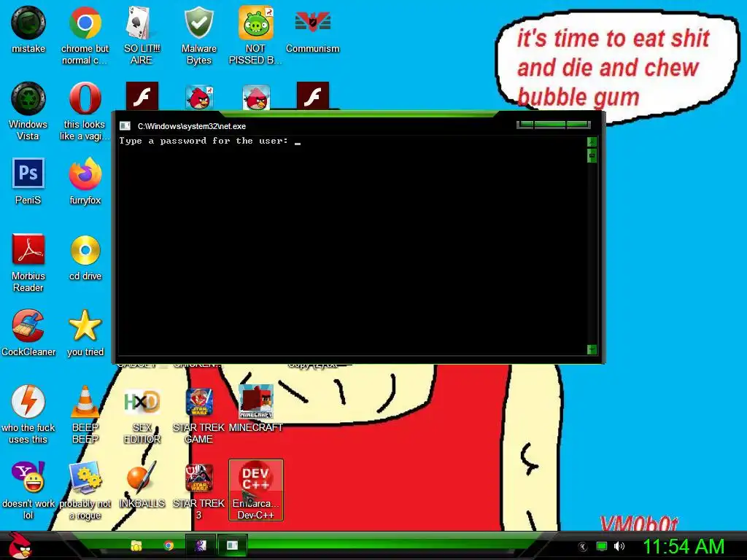
Task: Open the 'mistake' desktop icon
Action: pyautogui.click(x=28, y=29)
